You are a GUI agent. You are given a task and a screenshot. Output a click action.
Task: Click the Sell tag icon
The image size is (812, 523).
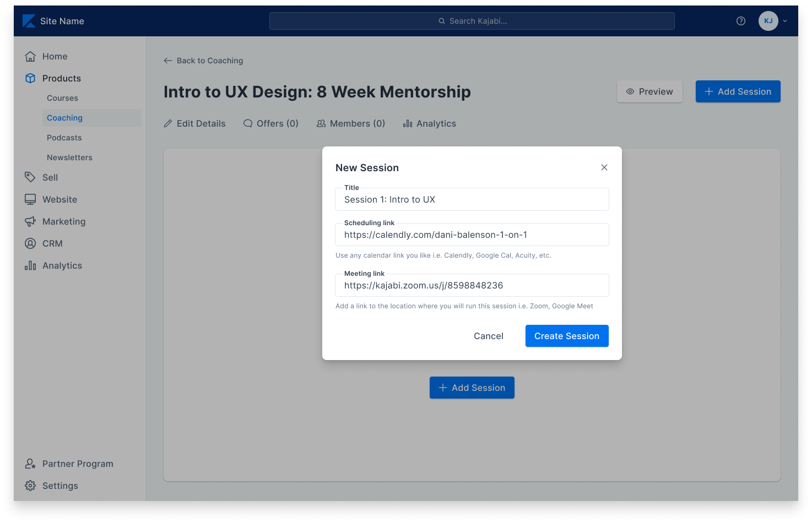(x=30, y=177)
